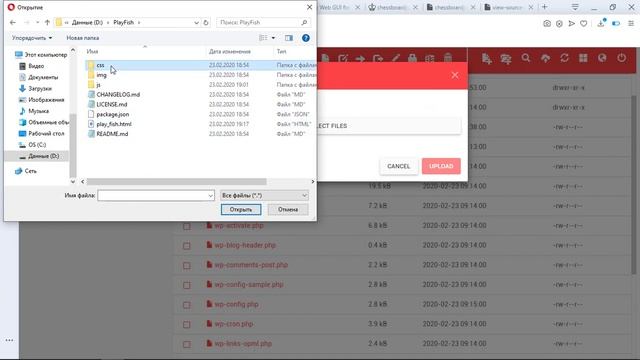Toggle the preview pane icon

[x=289, y=38]
